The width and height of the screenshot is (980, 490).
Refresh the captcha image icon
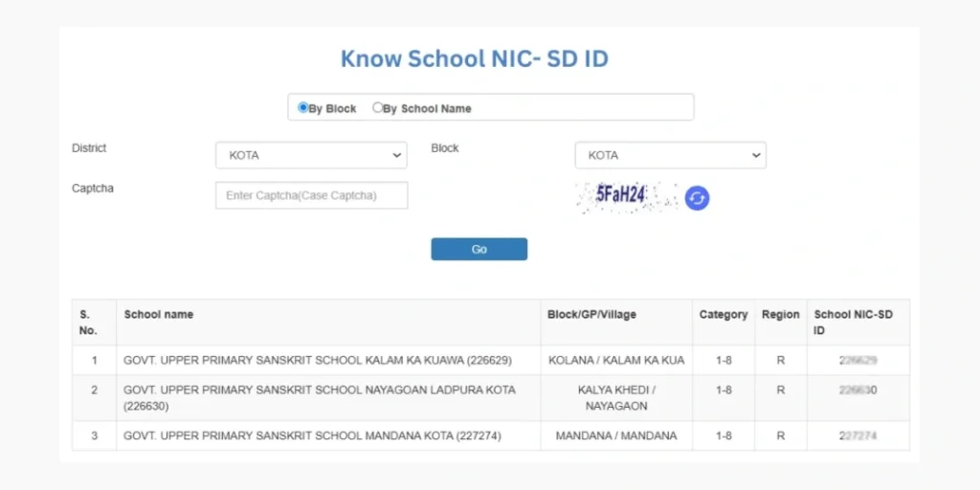(x=697, y=198)
